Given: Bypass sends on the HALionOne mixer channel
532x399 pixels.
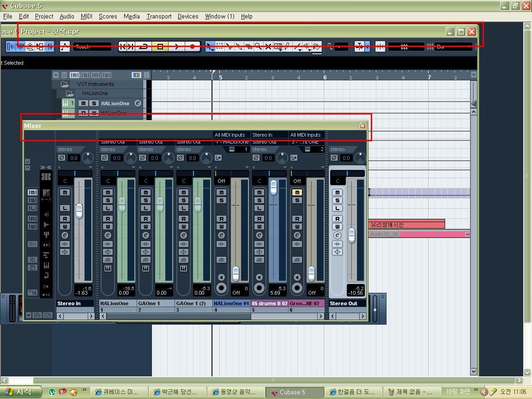Looking at the screenshot, I should [x=108, y=260].
